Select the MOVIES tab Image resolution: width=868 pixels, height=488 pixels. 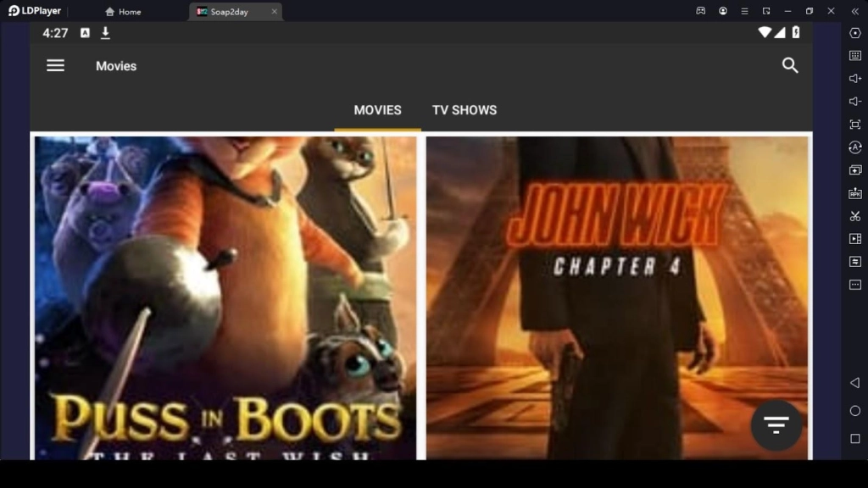coord(377,110)
